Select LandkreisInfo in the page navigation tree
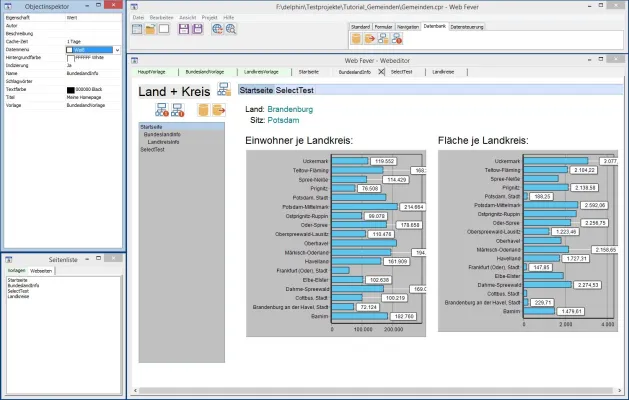Viewport: 629px width, 400px height. click(x=162, y=141)
